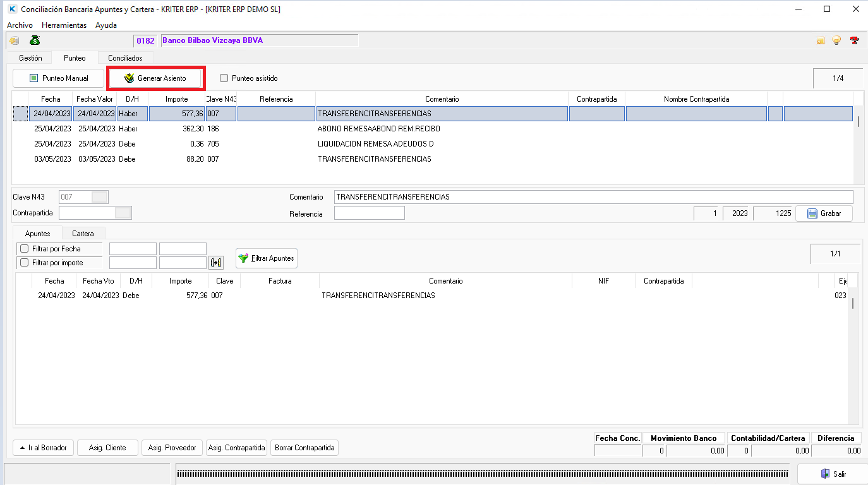Click the Asig. Proveedor button
868x485 pixels.
tap(172, 448)
